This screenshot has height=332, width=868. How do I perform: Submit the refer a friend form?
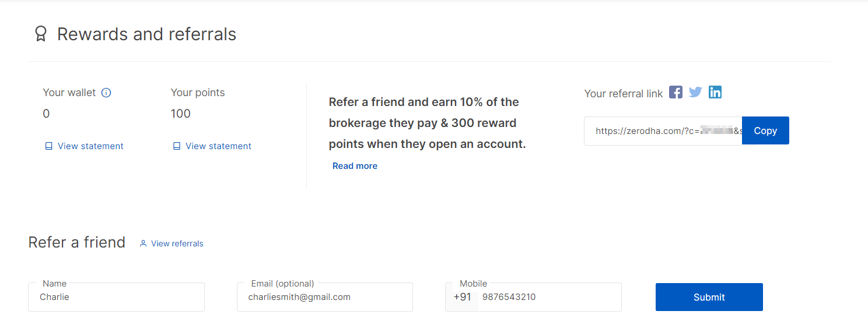[709, 297]
